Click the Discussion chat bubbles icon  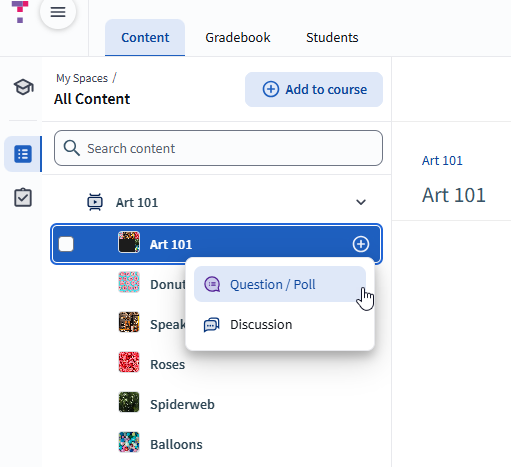211,324
